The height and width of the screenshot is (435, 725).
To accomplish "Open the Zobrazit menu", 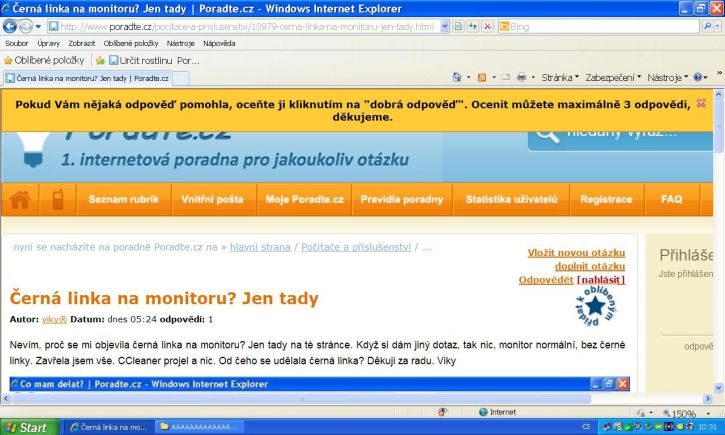I will click(81, 43).
